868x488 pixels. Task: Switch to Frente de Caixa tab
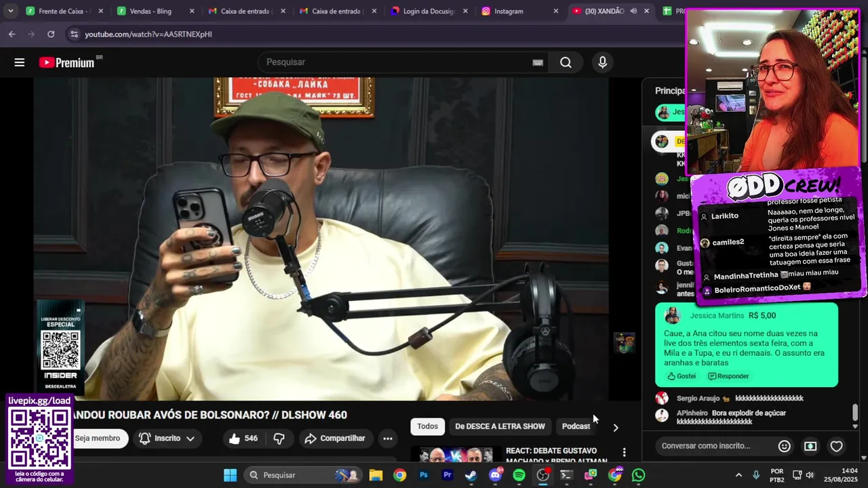64,11
